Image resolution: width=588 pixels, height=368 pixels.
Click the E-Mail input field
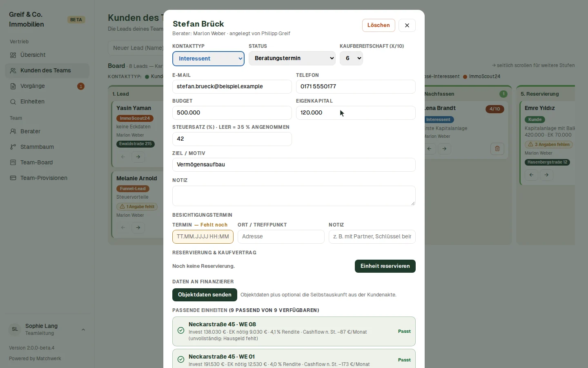coord(232,87)
